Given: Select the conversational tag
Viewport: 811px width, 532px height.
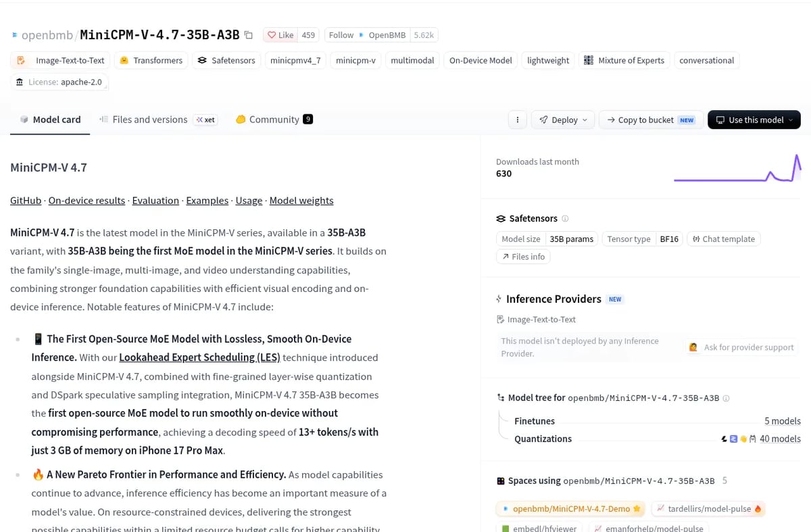Looking at the screenshot, I should pos(706,60).
